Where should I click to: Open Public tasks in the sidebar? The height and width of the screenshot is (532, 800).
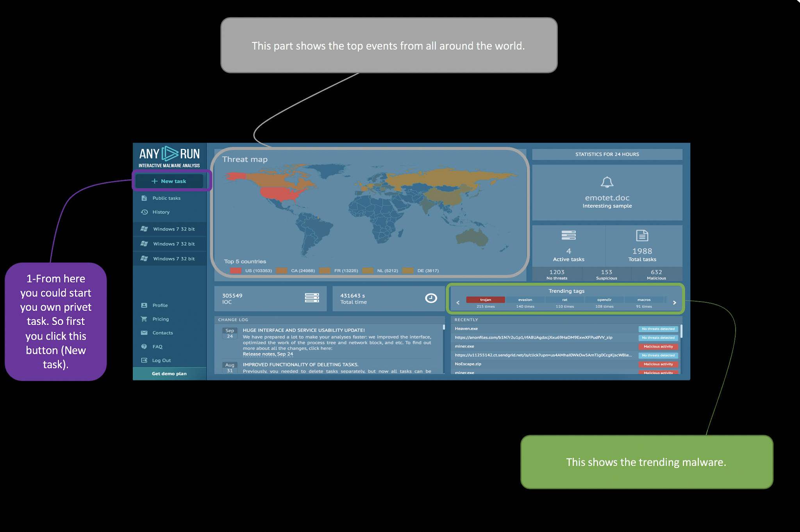click(166, 198)
